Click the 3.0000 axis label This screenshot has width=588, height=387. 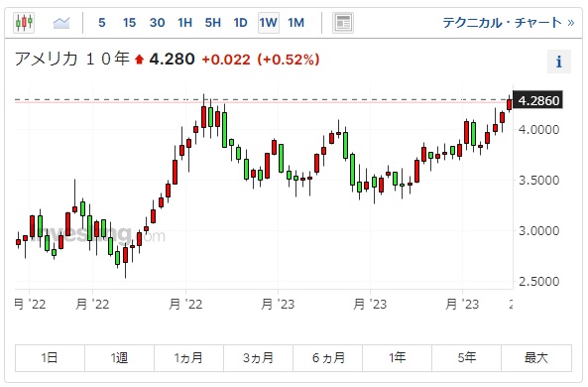[x=538, y=230]
